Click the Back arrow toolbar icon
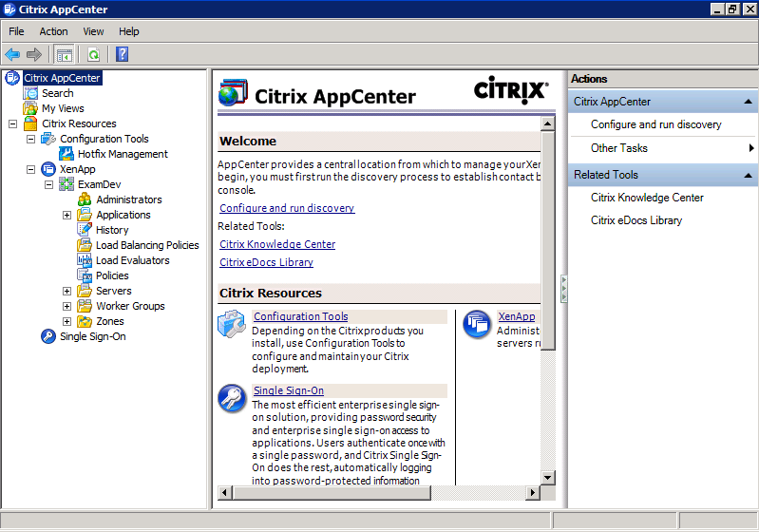The height and width of the screenshot is (532, 759). point(12,54)
